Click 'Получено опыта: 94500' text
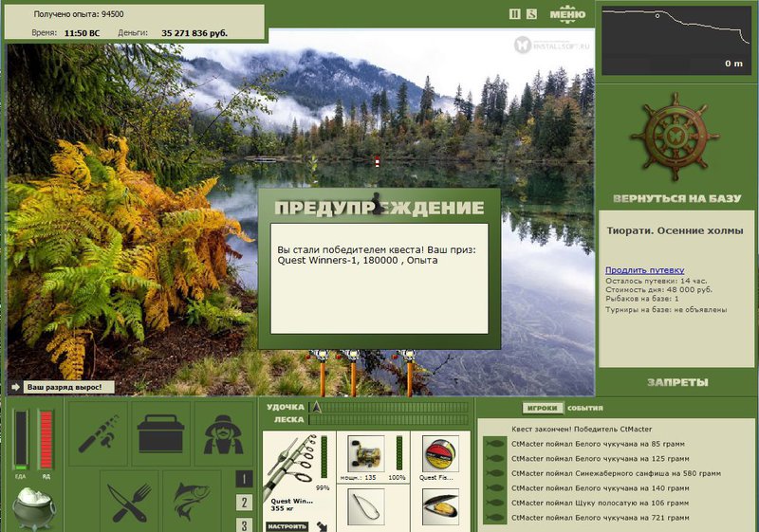This screenshot has height=532, width=759. (79, 14)
